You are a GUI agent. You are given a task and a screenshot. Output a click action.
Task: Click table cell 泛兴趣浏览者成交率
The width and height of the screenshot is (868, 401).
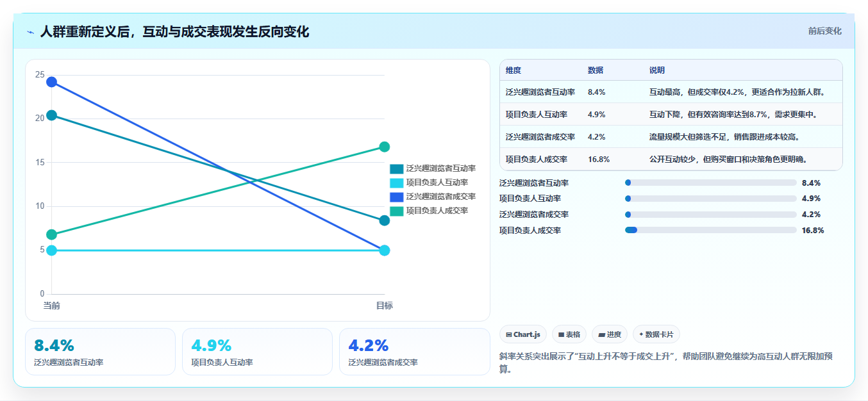540,137
